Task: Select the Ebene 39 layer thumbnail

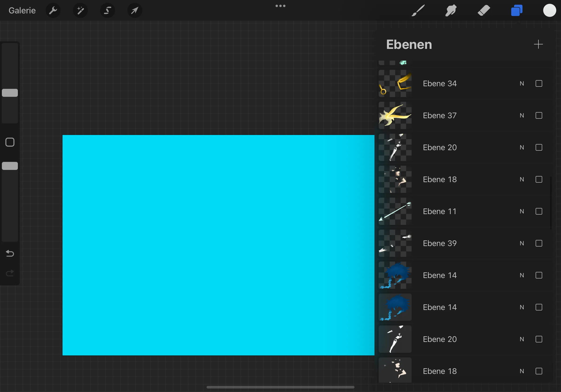Action: [x=395, y=243]
